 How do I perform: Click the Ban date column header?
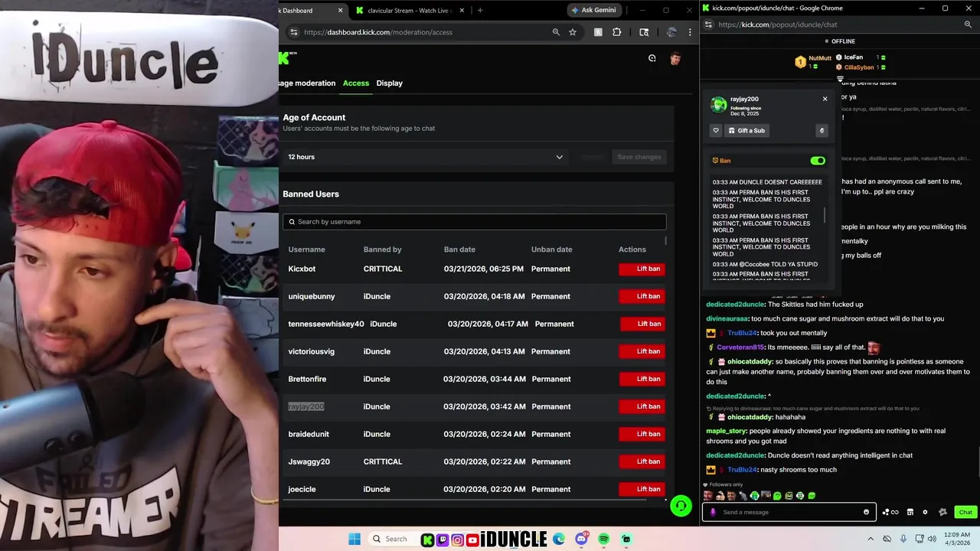click(x=459, y=249)
